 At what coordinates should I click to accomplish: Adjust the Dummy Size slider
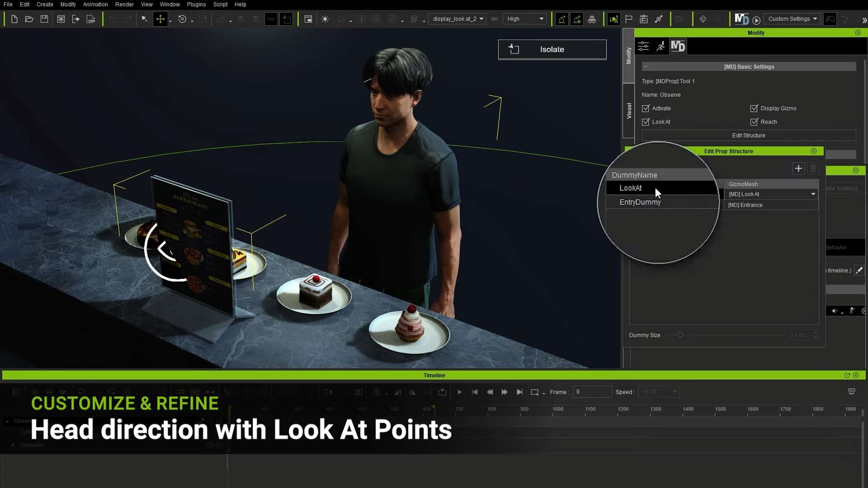pos(680,335)
